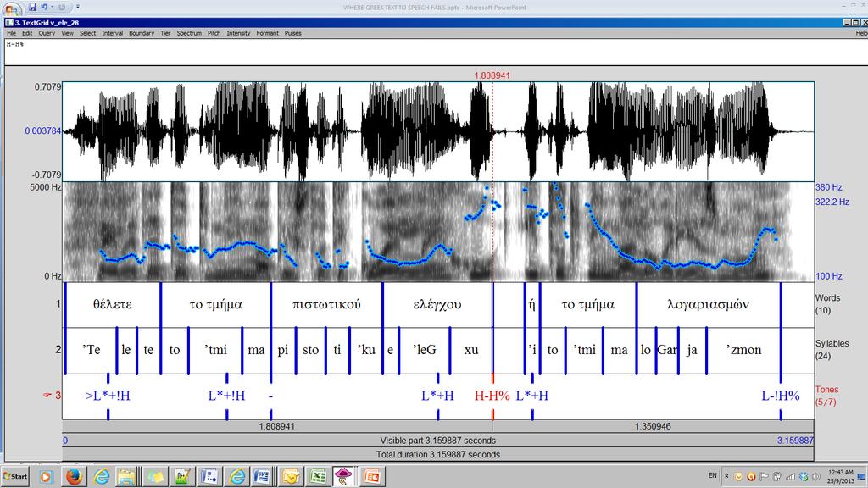Select the syllable interval xu
Image resolution: width=868 pixels, height=488 pixels.
pyautogui.click(x=471, y=350)
